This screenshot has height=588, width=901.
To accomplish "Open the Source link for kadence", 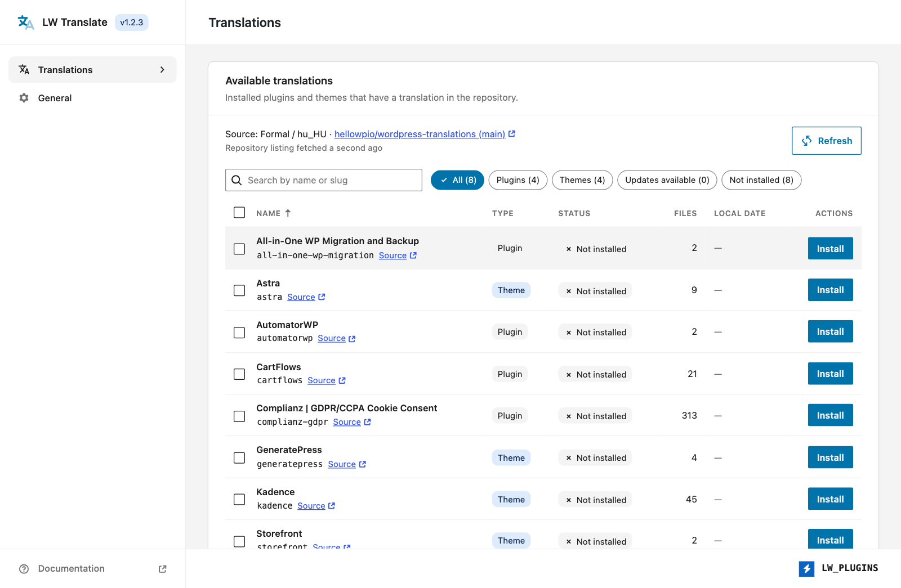I will point(311,506).
